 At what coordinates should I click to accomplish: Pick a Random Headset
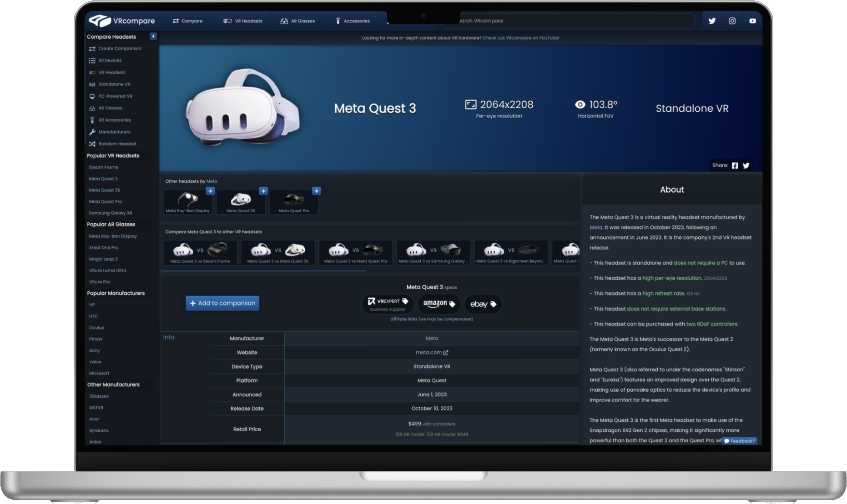tap(113, 144)
